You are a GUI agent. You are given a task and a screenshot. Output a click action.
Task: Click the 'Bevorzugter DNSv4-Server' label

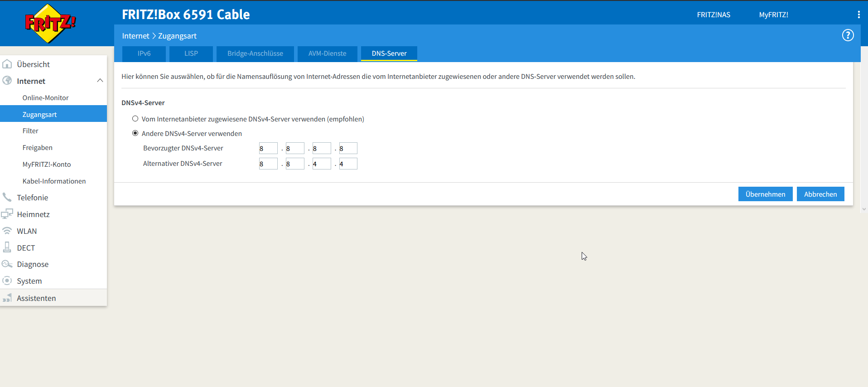tap(183, 148)
